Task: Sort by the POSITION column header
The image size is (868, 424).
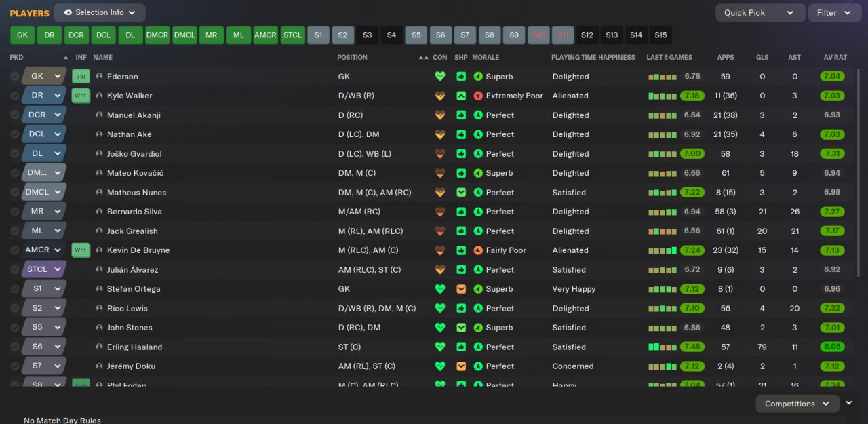Action: point(352,58)
